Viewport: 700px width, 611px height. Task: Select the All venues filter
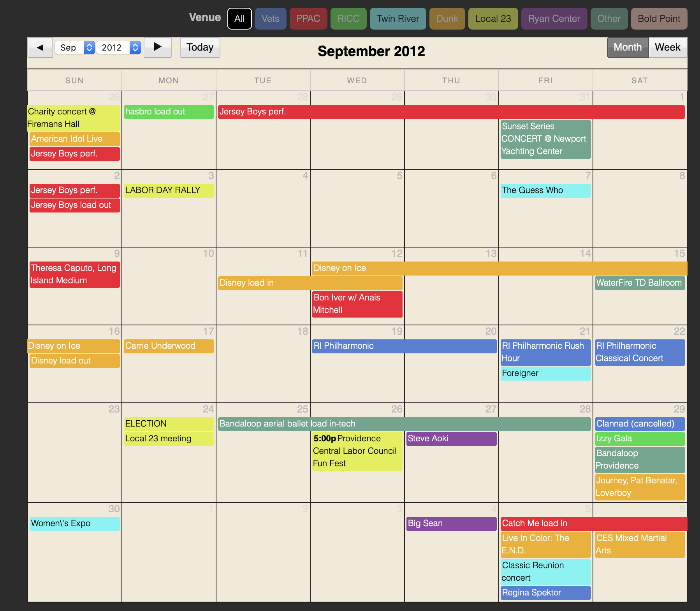(239, 19)
